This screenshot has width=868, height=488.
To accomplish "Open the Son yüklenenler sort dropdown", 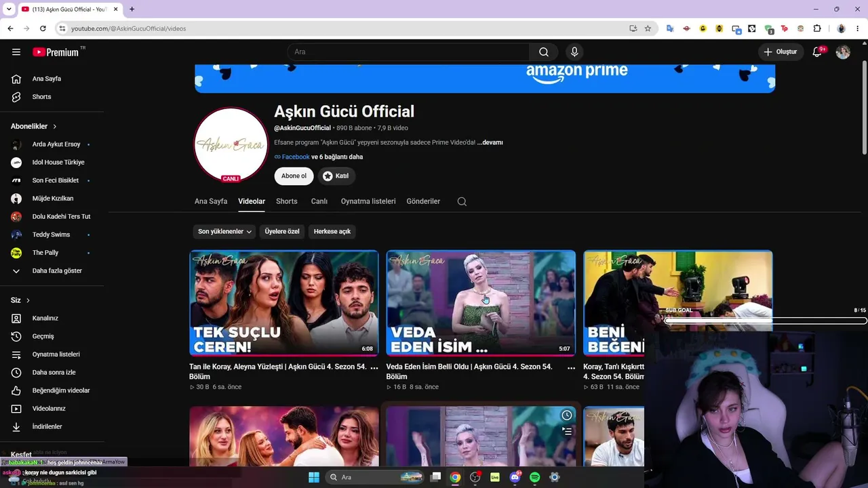I will (224, 232).
